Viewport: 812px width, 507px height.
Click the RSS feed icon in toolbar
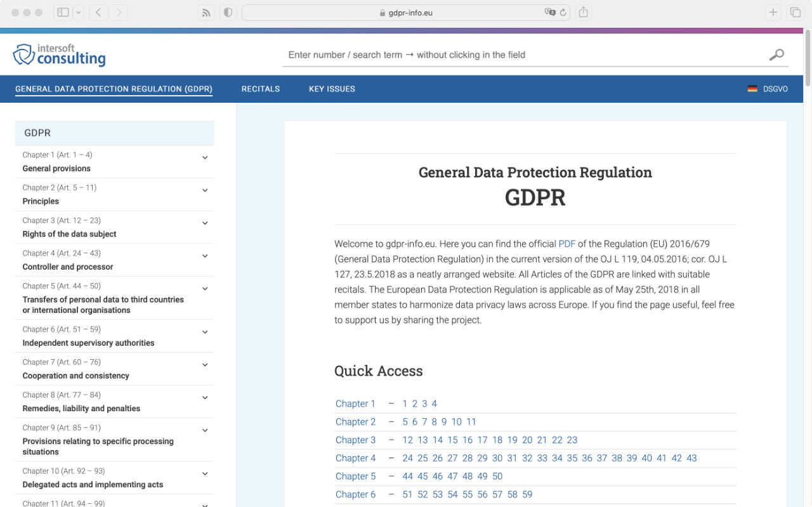(x=206, y=13)
